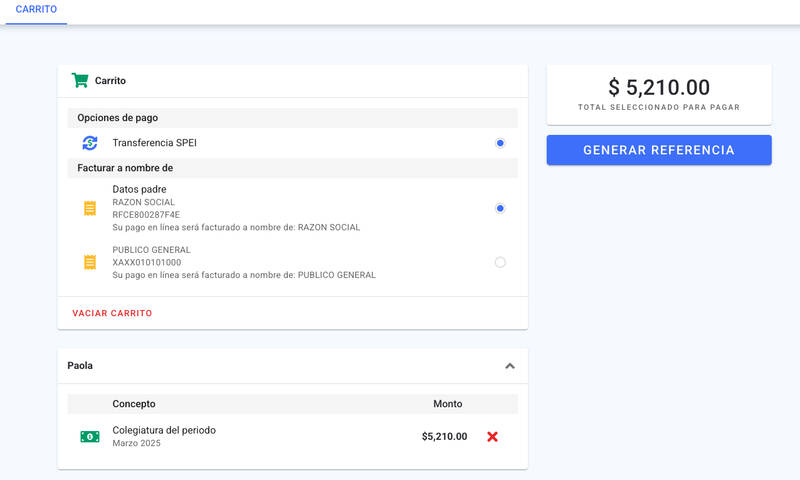Screen dimensions: 800x480
Task: Click the Carrito panel title
Action: [110, 81]
